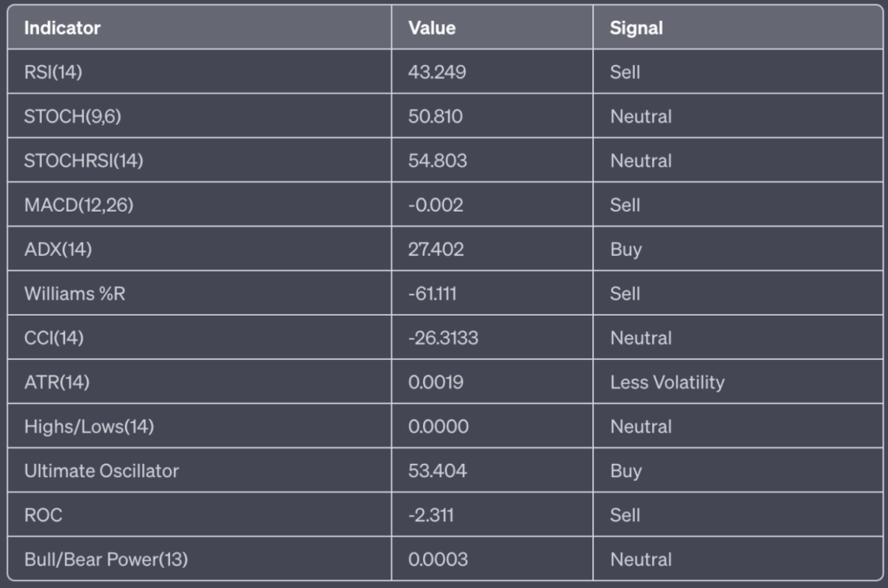The height and width of the screenshot is (588, 888).
Task: Select the CCI(14) indicator cell
Action: (x=199, y=337)
